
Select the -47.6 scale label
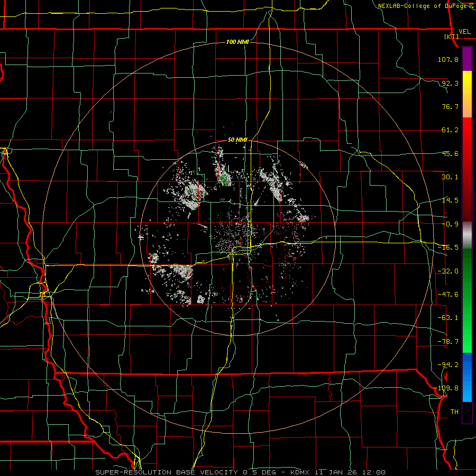[448, 295]
